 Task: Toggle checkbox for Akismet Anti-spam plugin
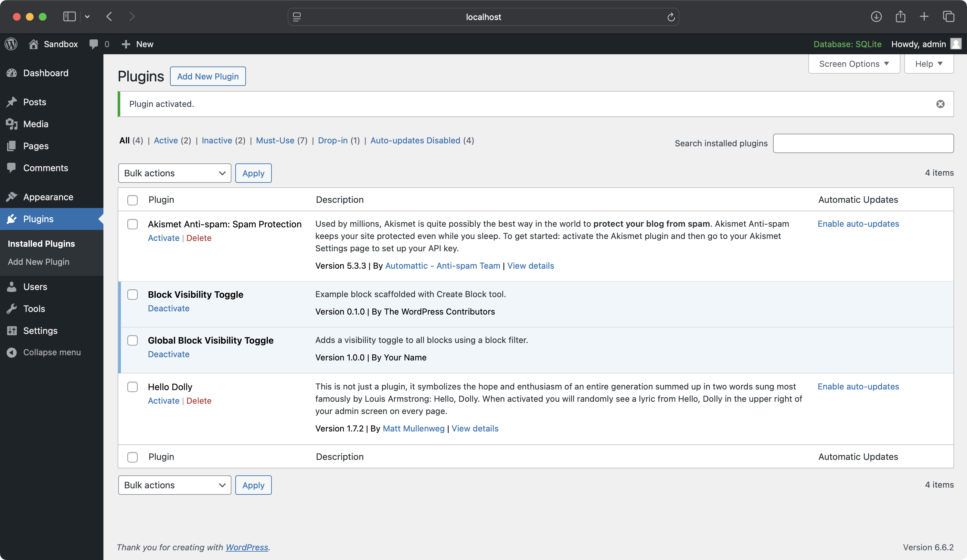133,224
